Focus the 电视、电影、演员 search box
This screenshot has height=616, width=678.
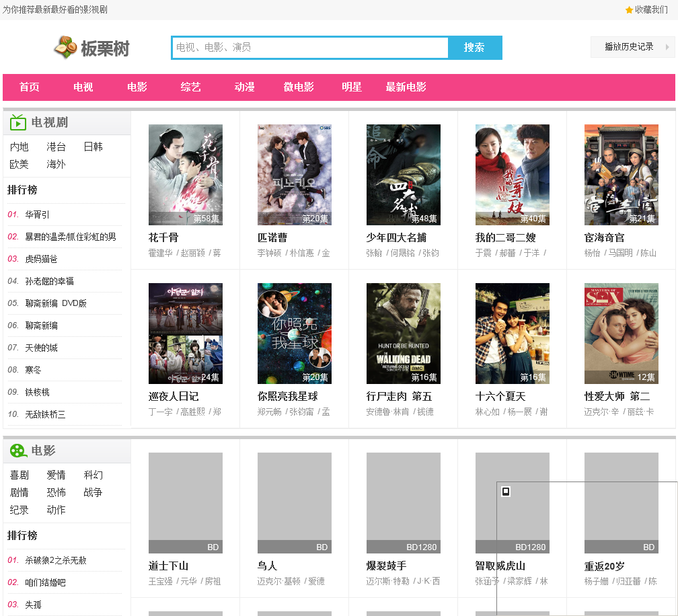[310, 48]
